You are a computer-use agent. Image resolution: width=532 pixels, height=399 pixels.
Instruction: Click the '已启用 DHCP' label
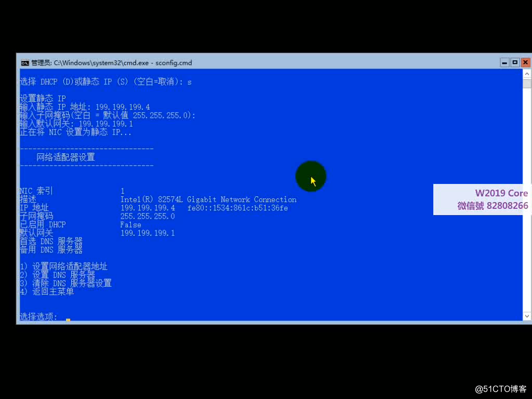click(43, 224)
